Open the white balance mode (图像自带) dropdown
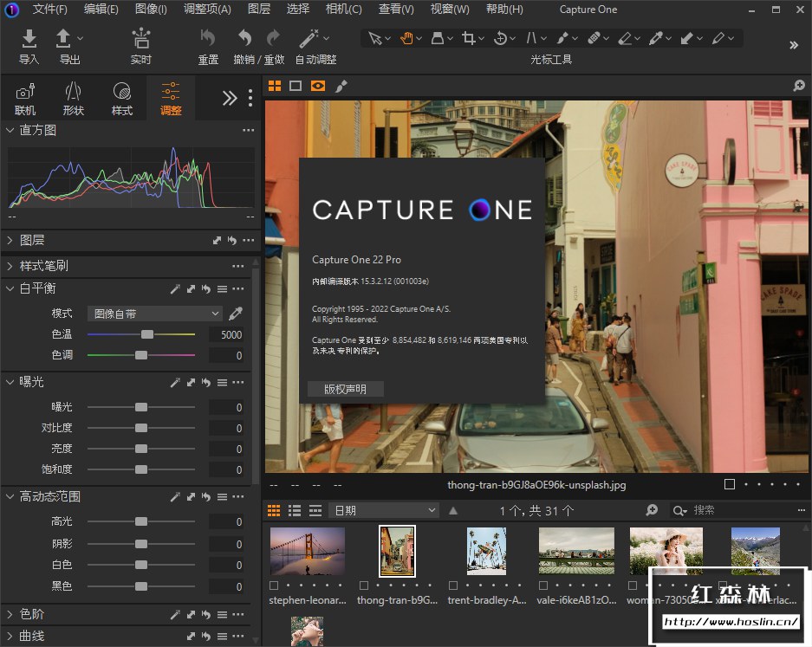Image resolution: width=812 pixels, height=647 pixels. coord(155,314)
